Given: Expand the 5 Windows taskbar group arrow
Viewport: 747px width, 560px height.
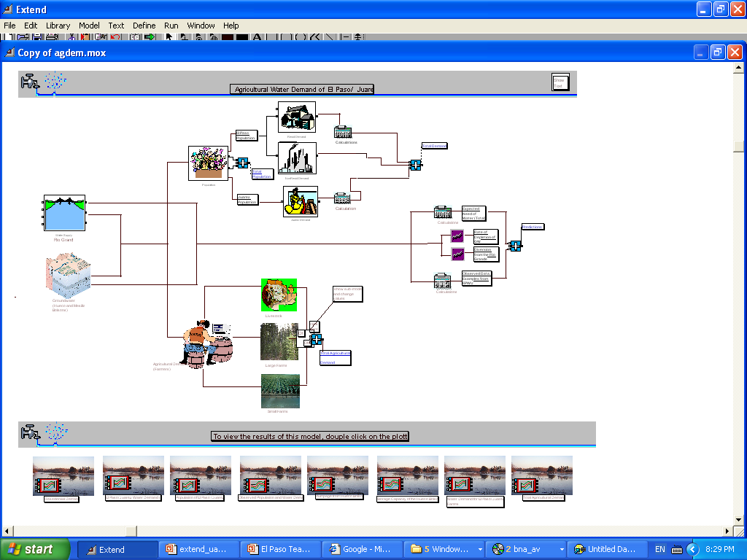Looking at the screenshot, I should point(480,549).
